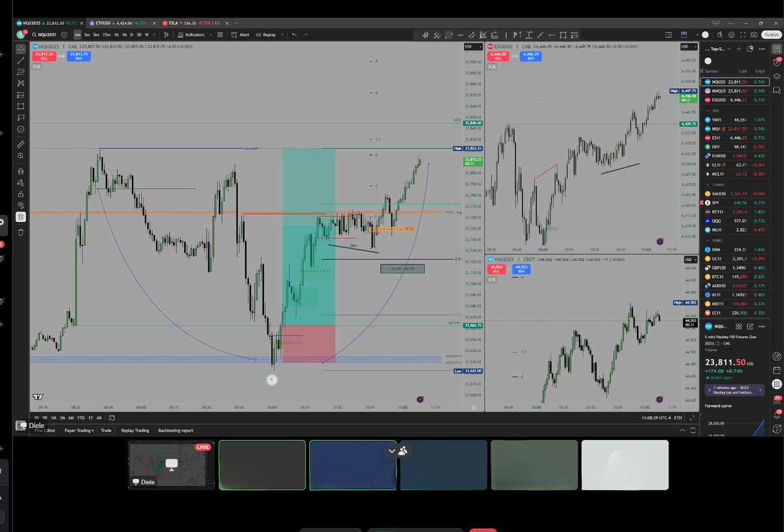The width and height of the screenshot is (784, 532).
Task: Open the chart layout selector icon
Action: (668, 35)
